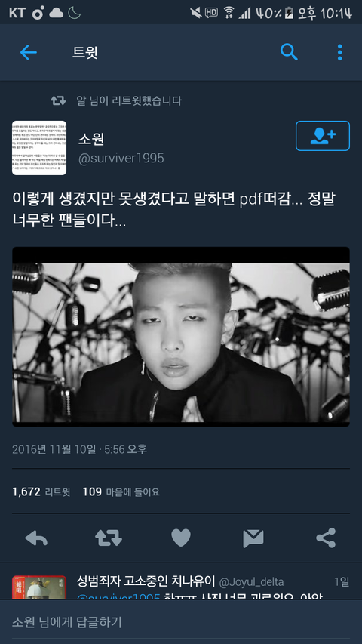Open the 성범죄자 고소중인 치나유이 reply author
Image resolution: width=362 pixels, height=644 pixels.
click(146, 581)
